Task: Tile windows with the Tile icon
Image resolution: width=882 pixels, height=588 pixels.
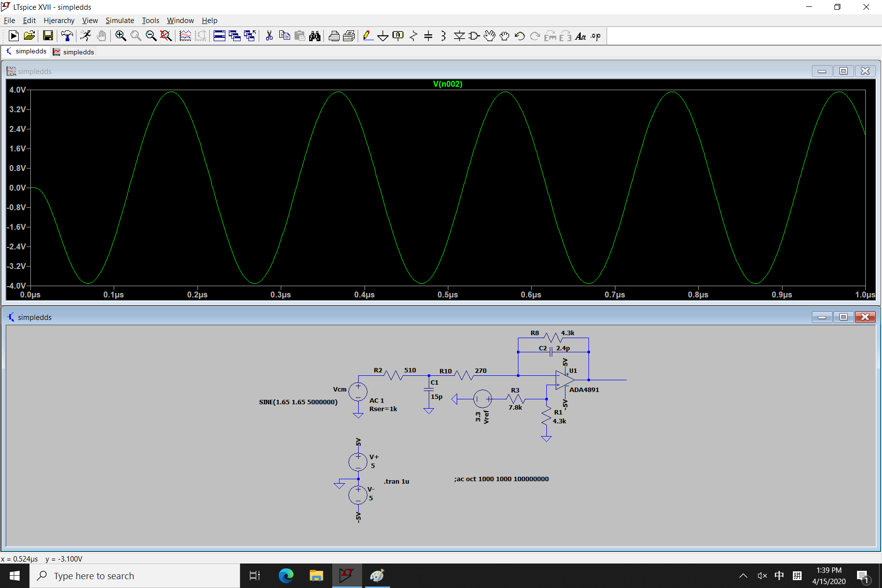Action: 220,36
